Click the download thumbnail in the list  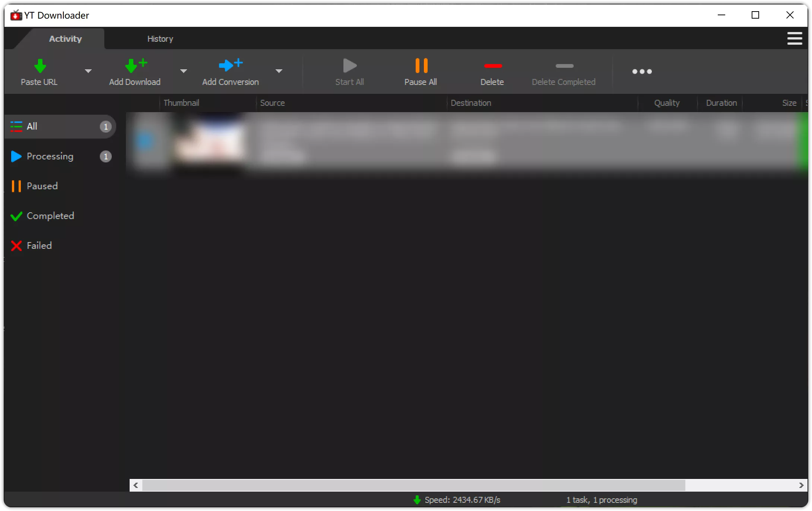[209, 143]
